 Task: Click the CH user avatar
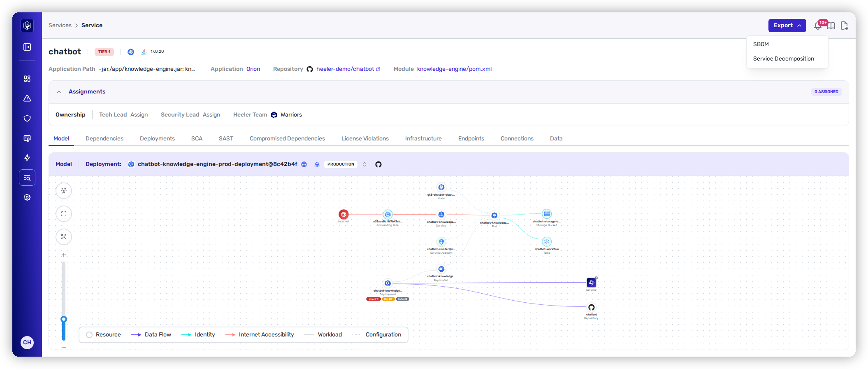click(x=27, y=342)
